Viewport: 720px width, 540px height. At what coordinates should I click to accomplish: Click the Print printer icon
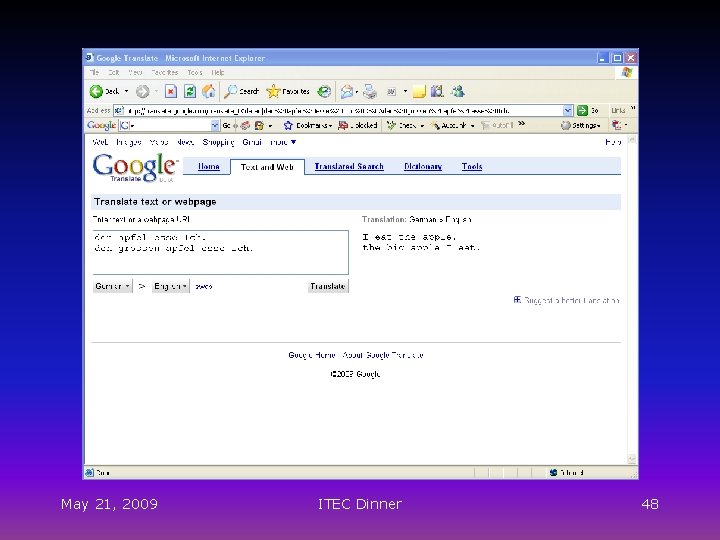pos(370,92)
